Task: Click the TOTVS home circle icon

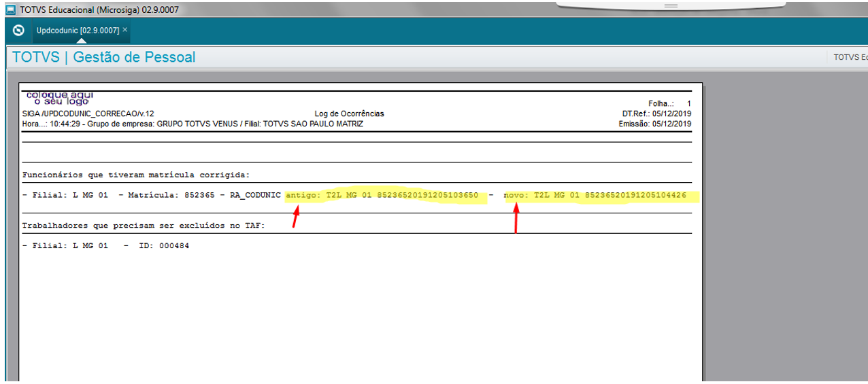Action: point(18,31)
